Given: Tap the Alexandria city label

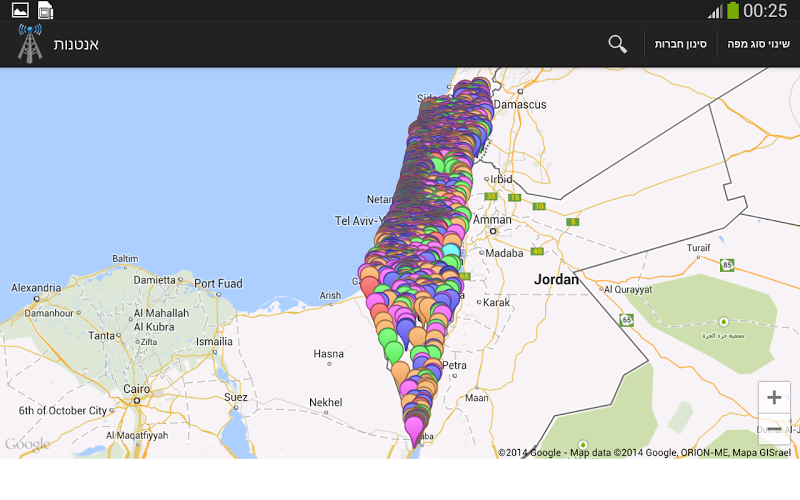Looking at the screenshot, I should (x=36, y=287).
